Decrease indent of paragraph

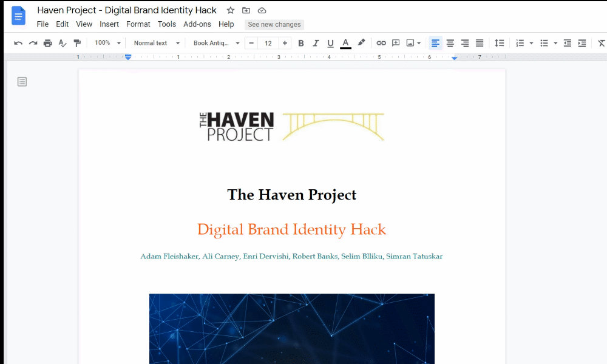coord(567,43)
